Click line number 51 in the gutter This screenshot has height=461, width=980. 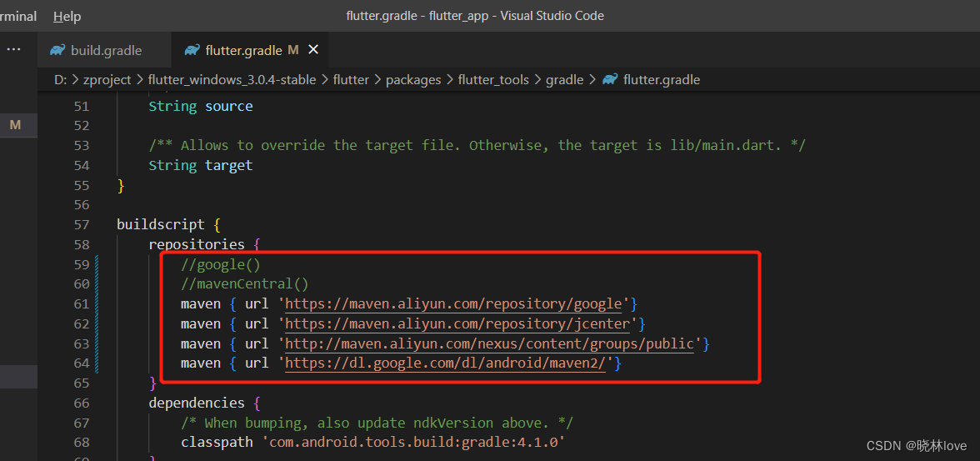82,107
